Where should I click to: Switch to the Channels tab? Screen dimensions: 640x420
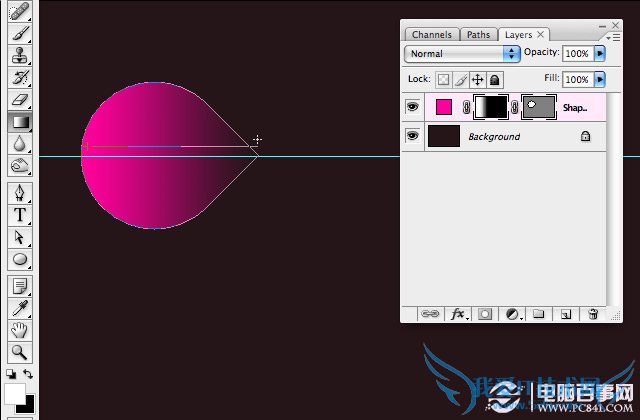coord(432,35)
